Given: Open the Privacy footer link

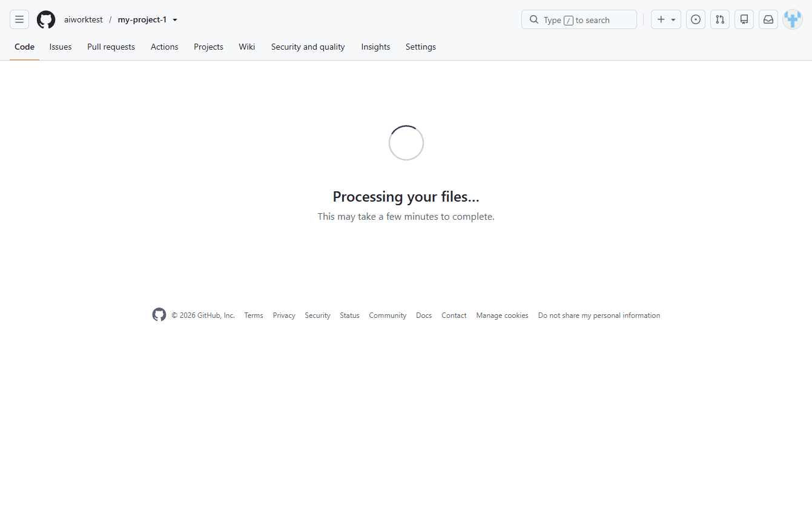Looking at the screenshot, I should point(284,315).
